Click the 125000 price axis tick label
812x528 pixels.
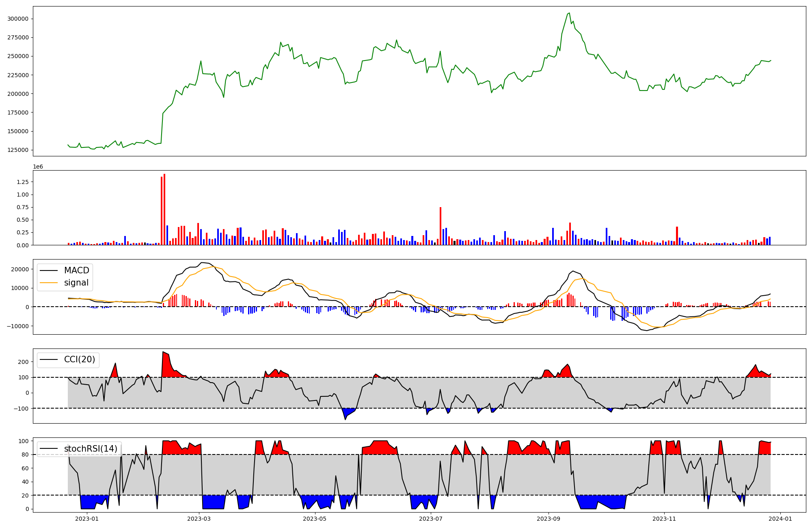(x=18, y=150)
